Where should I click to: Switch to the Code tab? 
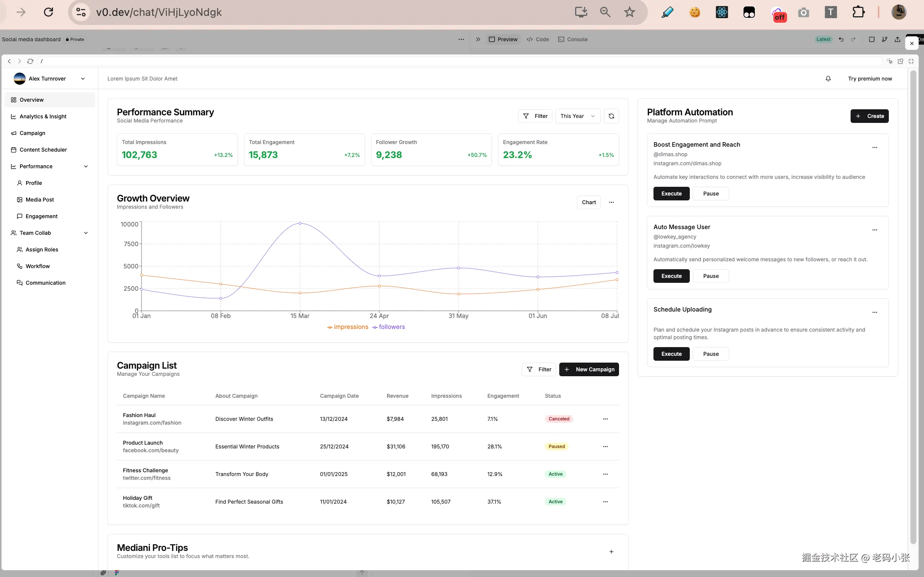[x=538, y=39]
